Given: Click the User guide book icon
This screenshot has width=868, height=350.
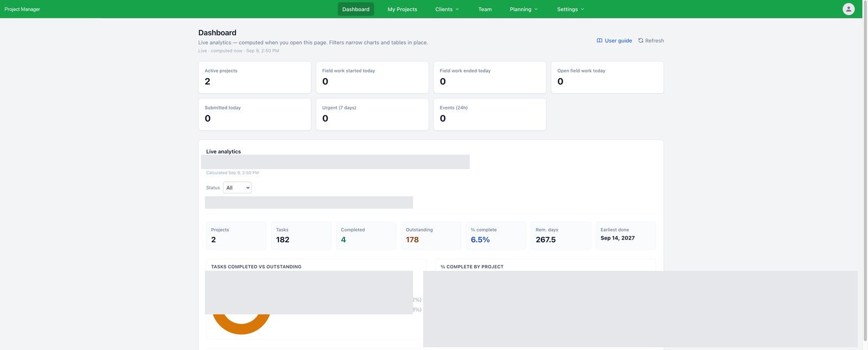Looking at the screenshot, I should [x=599, y=41].
